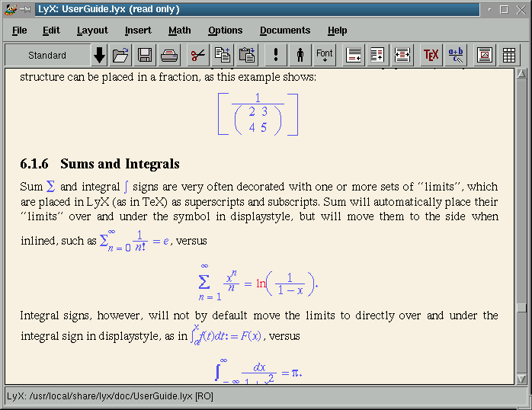532x410 pixels.
Task: Open the Standard layout combo box
Action: (47, 55)
